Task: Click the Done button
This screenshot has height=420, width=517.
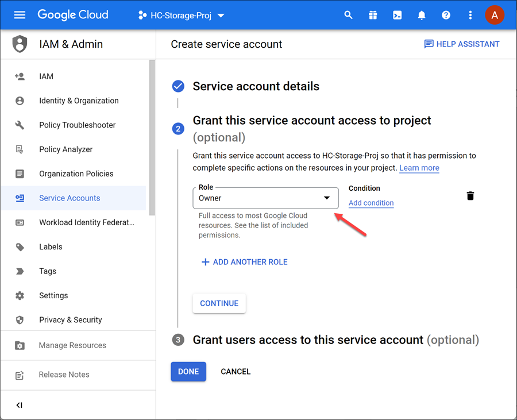Action: [188, 372]
